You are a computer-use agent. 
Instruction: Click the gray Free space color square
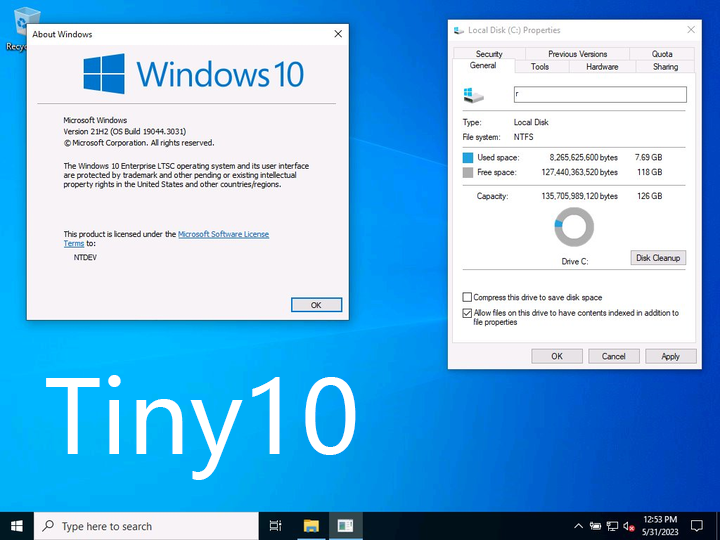(x=467, y=173)
